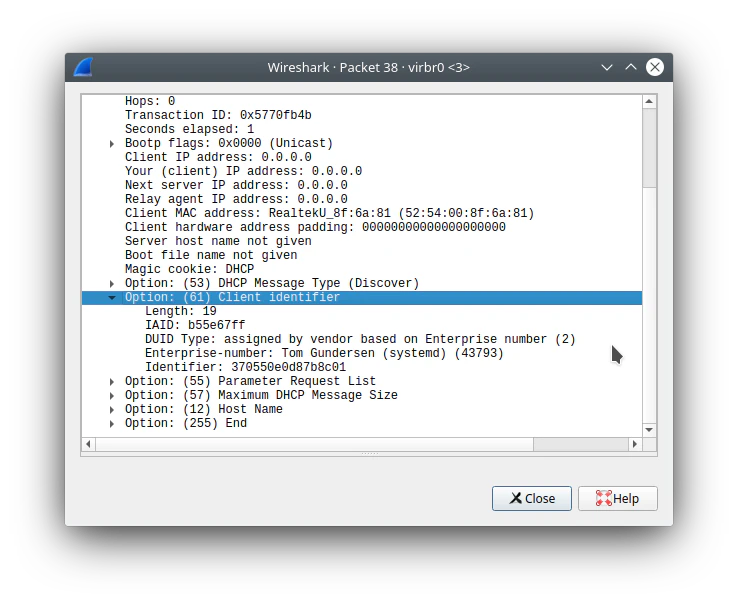
Task: Select the 'DUID Type' row
Action: pos(362,339)
